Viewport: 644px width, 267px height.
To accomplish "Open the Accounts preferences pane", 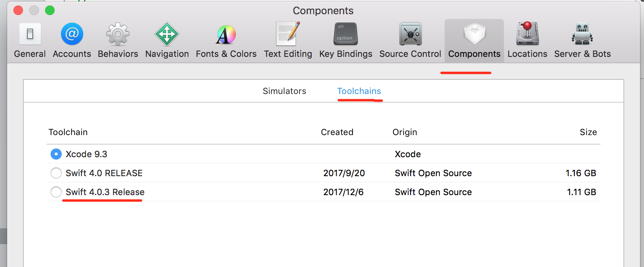I will pyautogui.click(x=72, y=41).
